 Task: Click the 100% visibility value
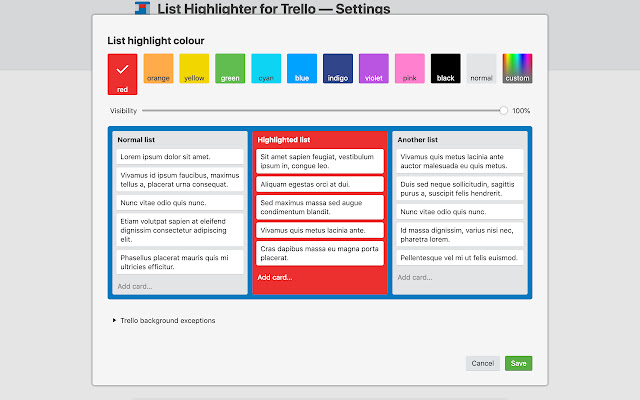[x=521, y=111]
